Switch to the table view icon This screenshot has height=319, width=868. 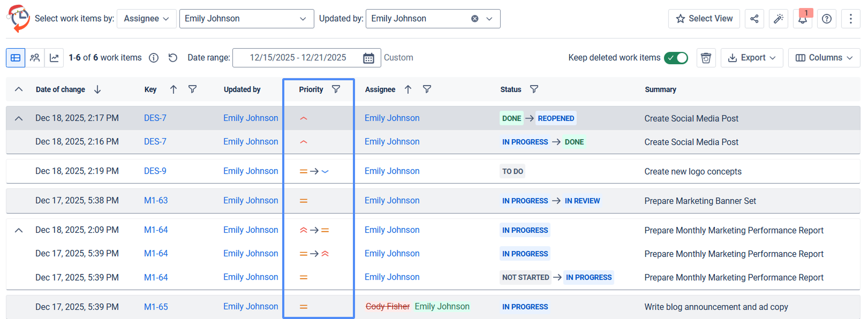tap(16, 58)
